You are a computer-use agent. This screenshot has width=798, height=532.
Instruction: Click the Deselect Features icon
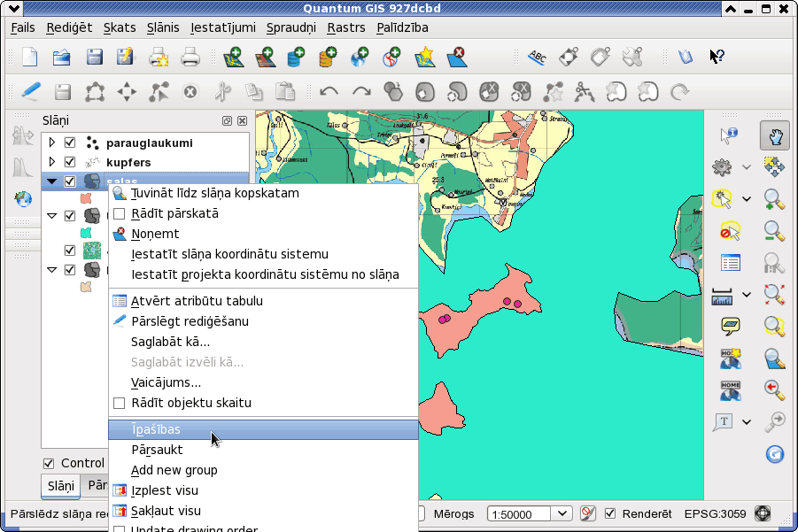(x=731, y=231)
